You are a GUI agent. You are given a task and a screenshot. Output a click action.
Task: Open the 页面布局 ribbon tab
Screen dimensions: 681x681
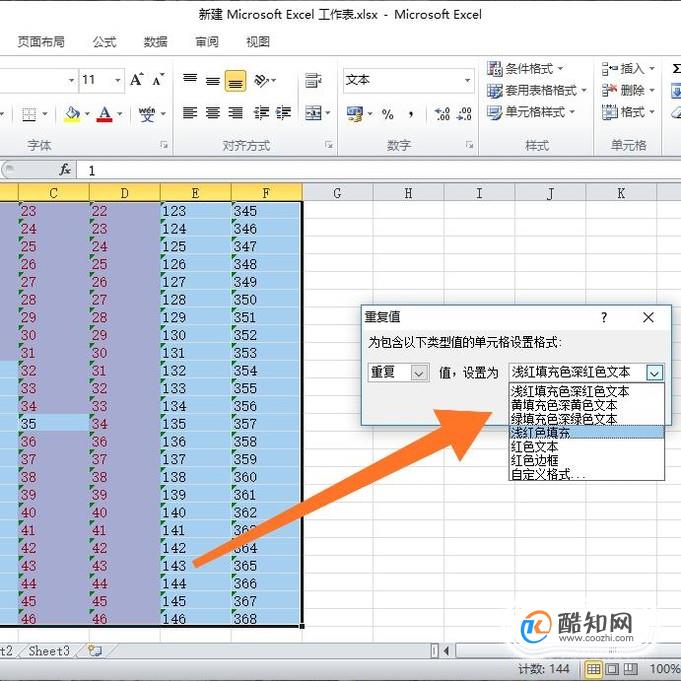tap(41, 42)
